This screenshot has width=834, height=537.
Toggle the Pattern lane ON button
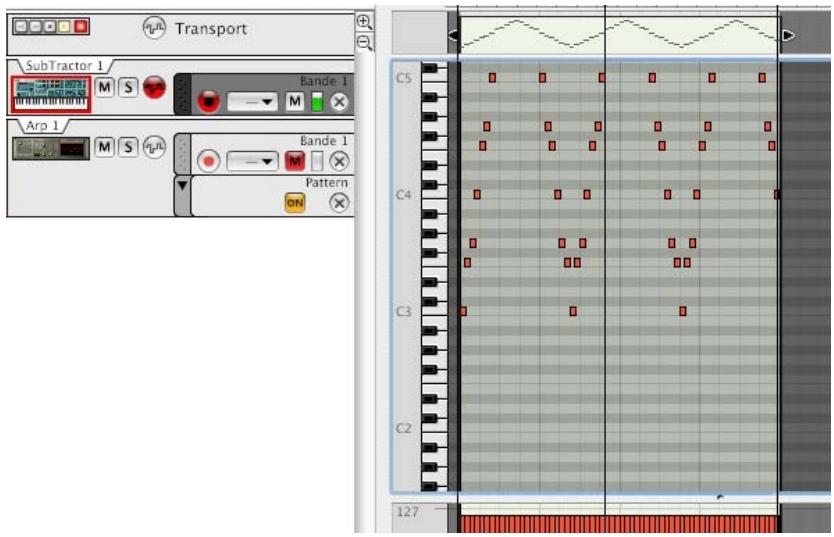(x=295, y=203)
